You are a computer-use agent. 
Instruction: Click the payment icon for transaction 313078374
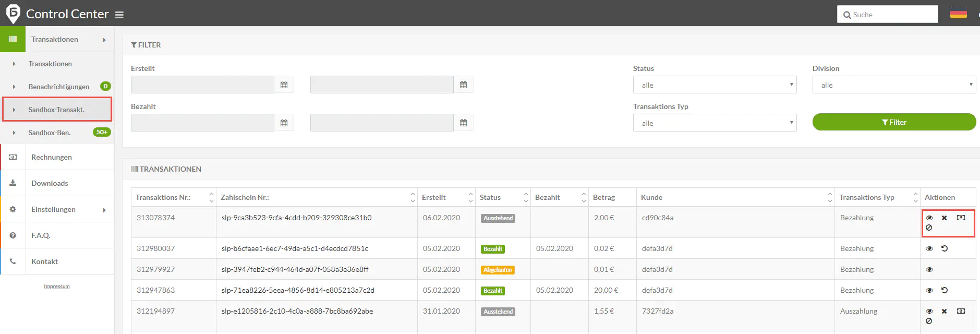(x=961, y=218)
